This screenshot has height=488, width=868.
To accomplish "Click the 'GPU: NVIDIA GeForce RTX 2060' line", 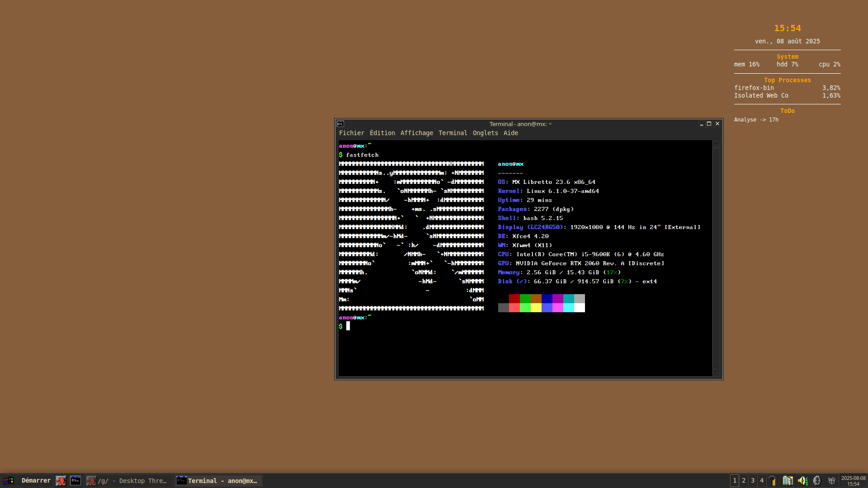I will click(x=581, y=263).
